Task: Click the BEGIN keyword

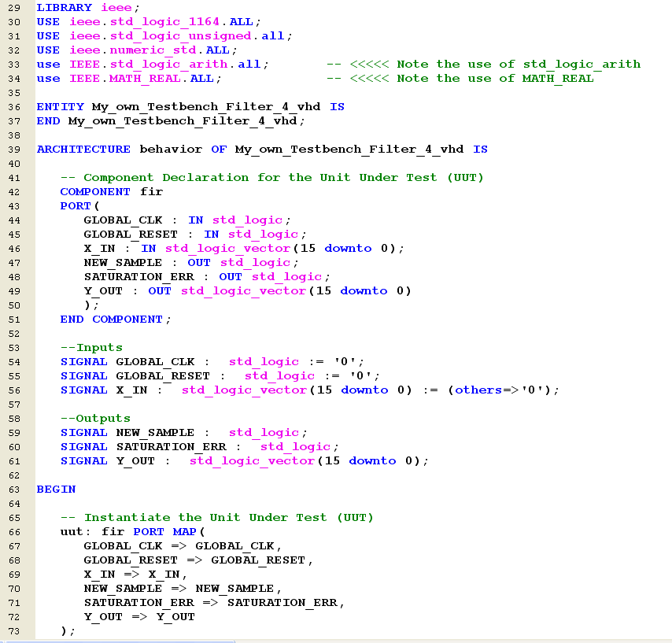Action: click(x=56, y=490)
